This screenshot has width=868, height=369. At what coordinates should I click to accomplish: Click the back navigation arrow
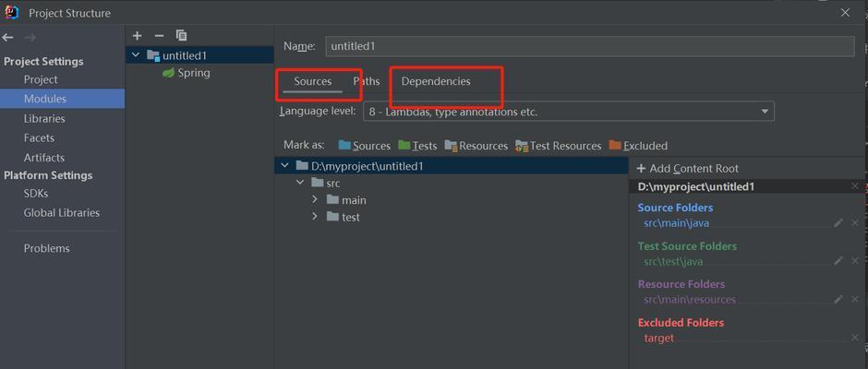(x=8, y=37)
